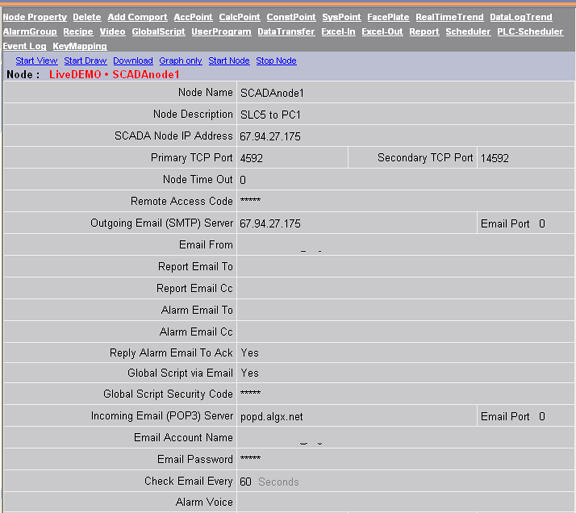Open RealTimeTrend settings
Viewport: 576px width, 513px height.
pyautogui.click(x=449, y=17)
